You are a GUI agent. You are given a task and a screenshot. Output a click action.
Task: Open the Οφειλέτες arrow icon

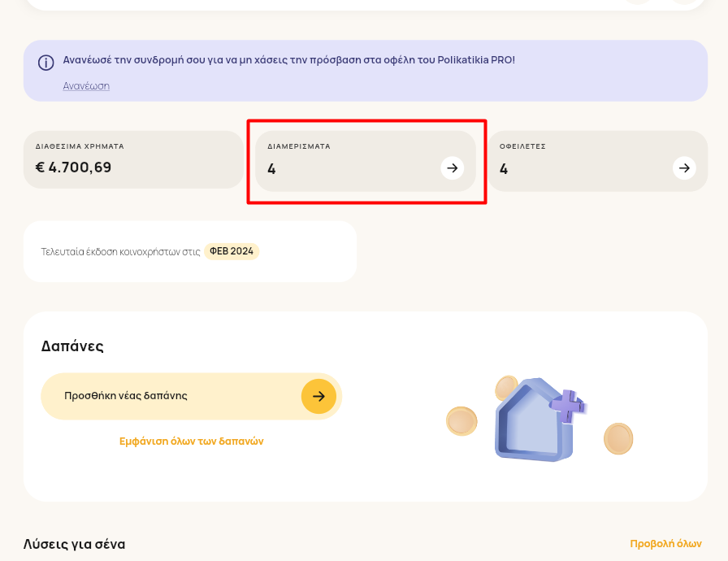(x=684, y=168)
